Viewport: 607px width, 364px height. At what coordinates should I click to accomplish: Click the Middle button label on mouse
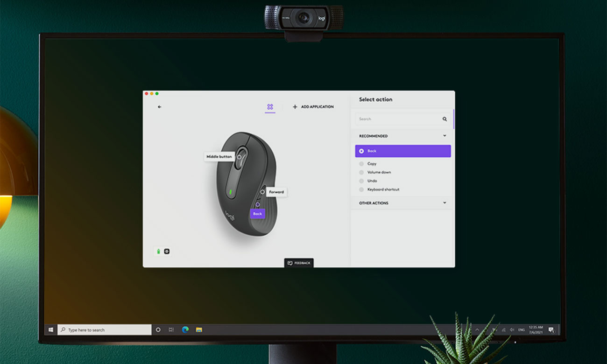(x=219, y=157)
